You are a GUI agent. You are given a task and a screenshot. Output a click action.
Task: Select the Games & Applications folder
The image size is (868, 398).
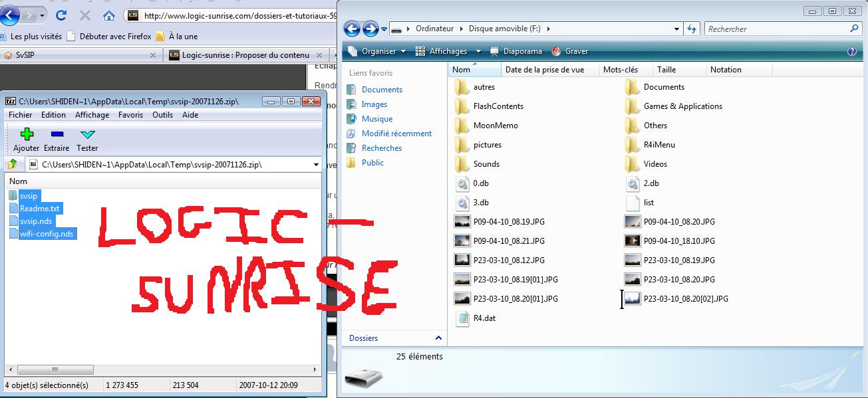click(674, 106)
